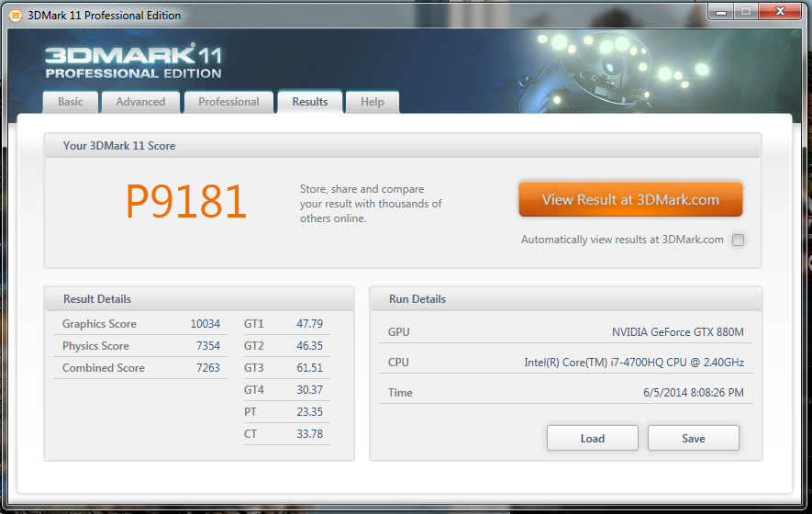812x514 pixels.
Task: Minimize the 3DMark 11 window
Action: [721, 11]
